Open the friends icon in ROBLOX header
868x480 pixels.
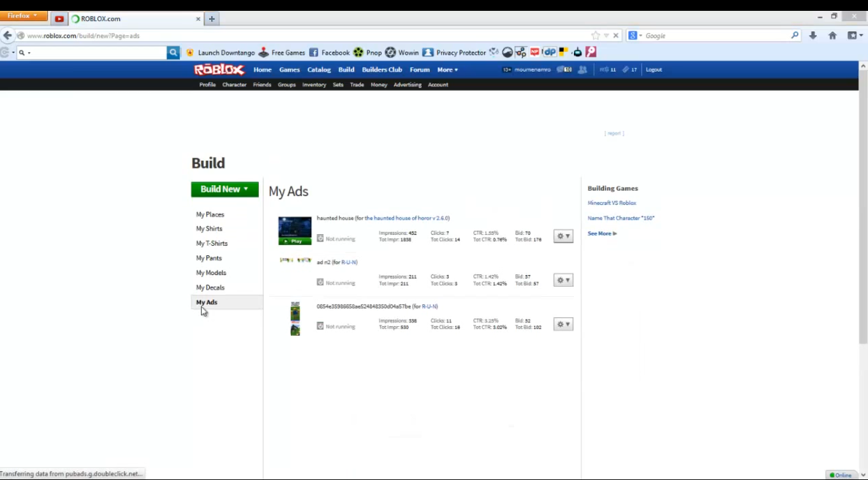(x=582, y=70)
